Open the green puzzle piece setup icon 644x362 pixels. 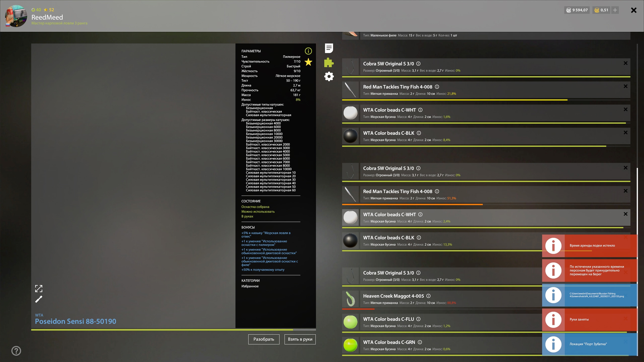coord(329,63)
